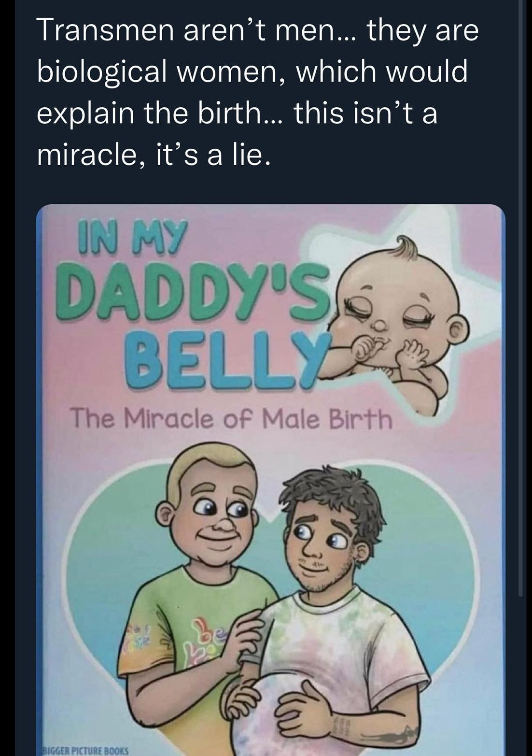This screenshot has width=532, height=756.
Task: Click the tweet text about the book
Action: click(x=256, y=92)
